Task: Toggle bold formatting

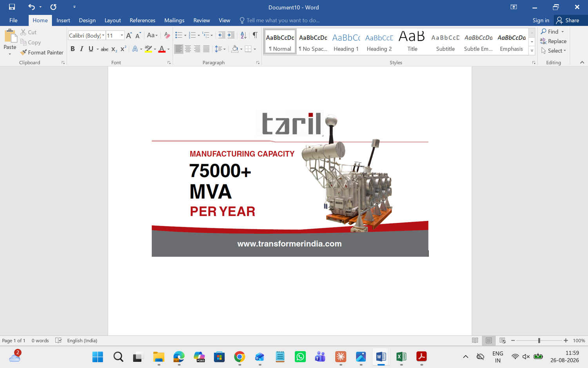Action: pyautogui.click(x=73, y=49)
